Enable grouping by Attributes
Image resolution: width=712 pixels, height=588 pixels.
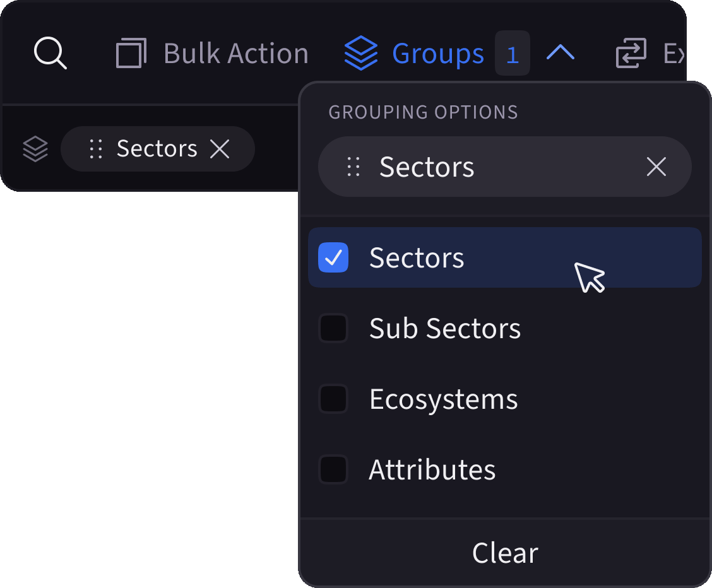(x=333, y=469)
